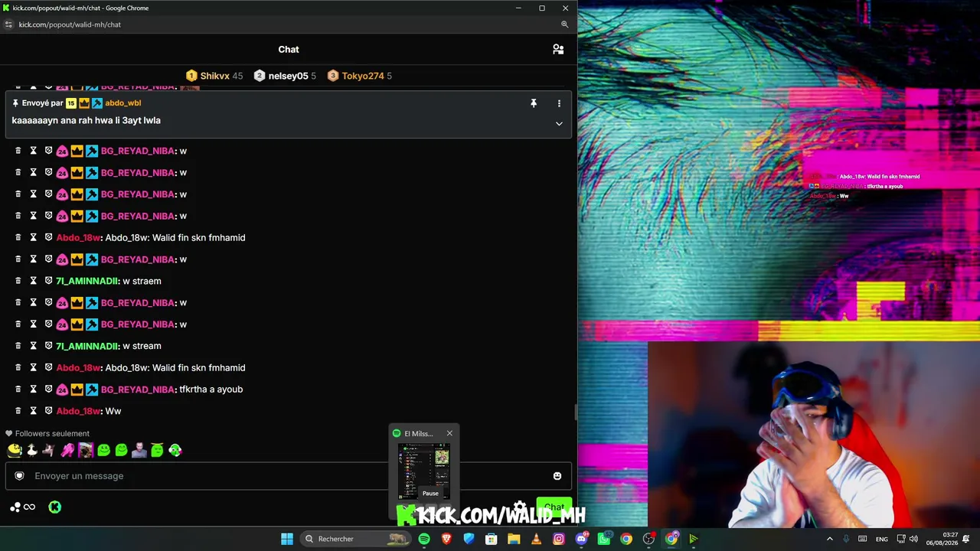Viewport: 980px width, 551px height.
Task: Insert the white duck emote
Action: (x=32, y=451)
